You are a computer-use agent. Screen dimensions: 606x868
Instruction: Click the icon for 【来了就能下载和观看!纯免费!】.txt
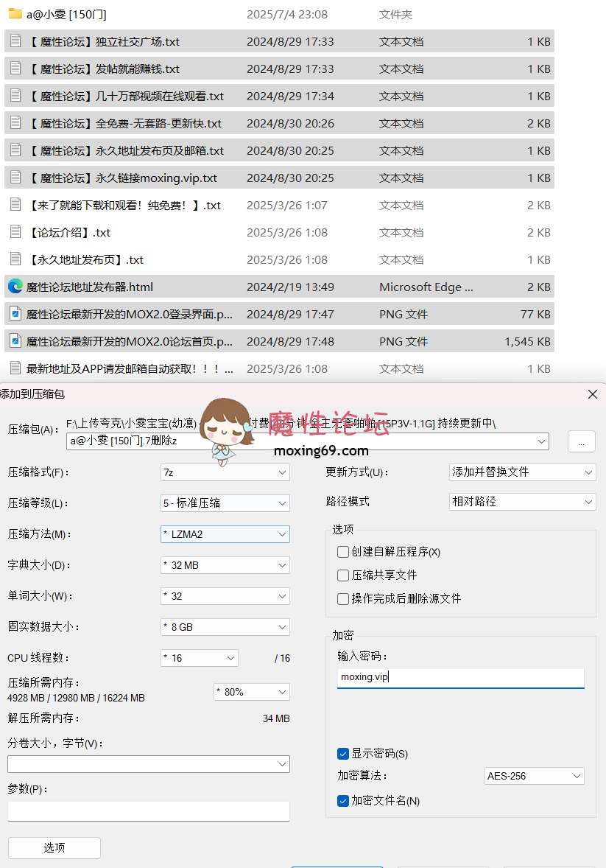coord(15,204)
